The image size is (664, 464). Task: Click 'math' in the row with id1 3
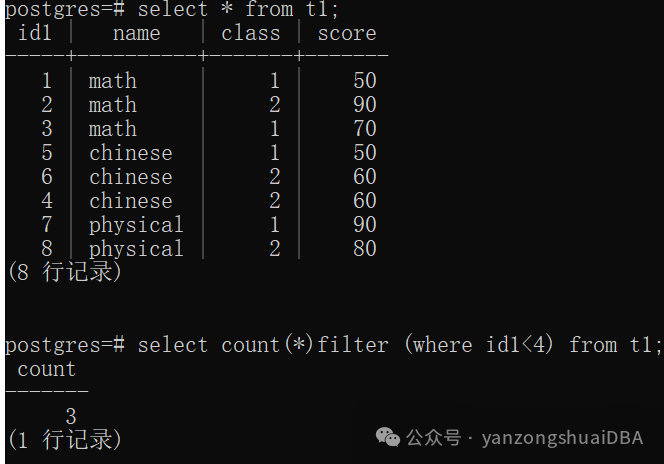coord(113,128)
